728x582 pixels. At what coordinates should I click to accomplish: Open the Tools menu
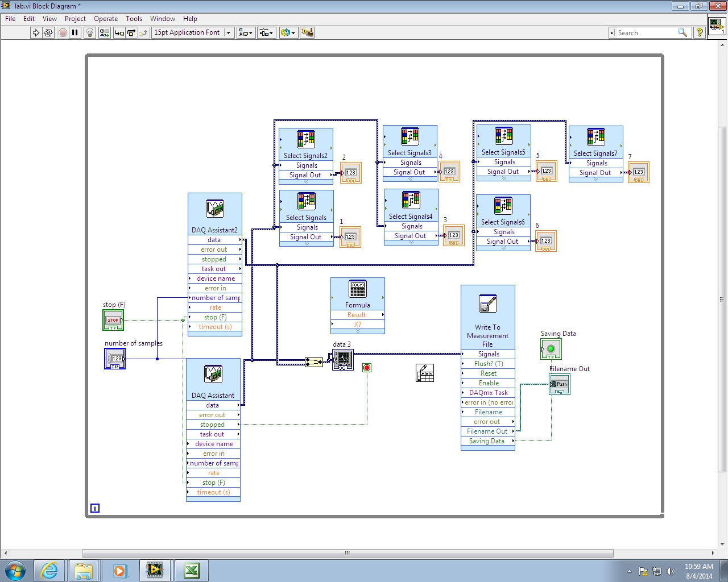click(134, 19)
